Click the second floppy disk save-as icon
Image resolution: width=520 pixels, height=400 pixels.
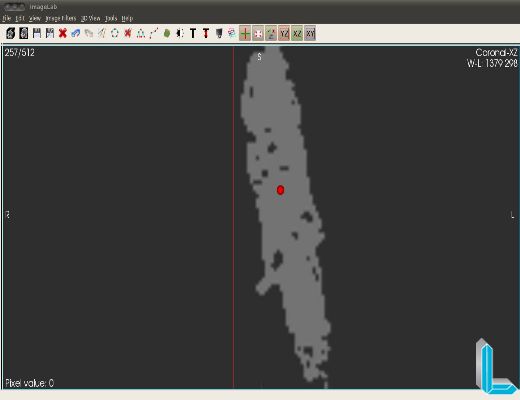50,33
